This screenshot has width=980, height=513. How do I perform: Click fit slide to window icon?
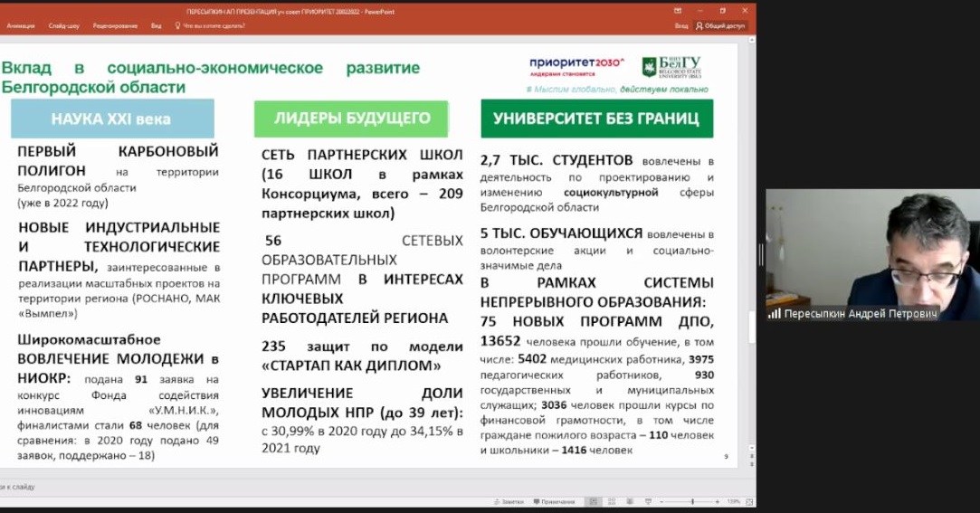pos(747,501)
